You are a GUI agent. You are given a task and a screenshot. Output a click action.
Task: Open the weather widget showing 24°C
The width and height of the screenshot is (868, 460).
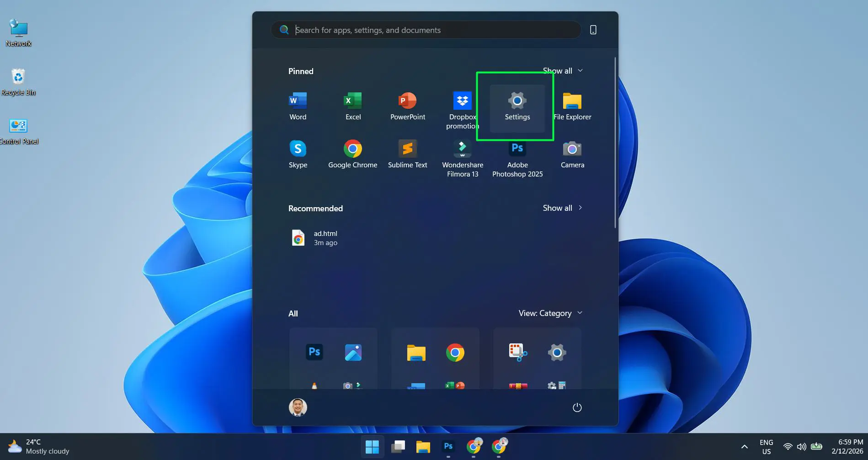click(x=37, y=446)
